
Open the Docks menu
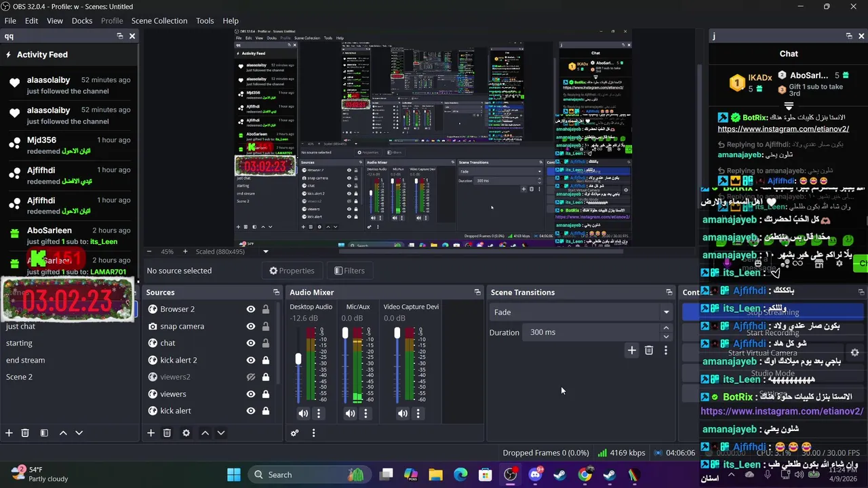pos(82,20)
